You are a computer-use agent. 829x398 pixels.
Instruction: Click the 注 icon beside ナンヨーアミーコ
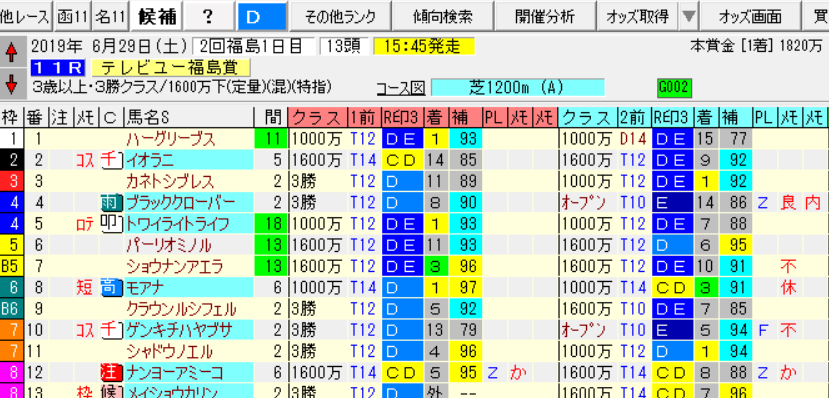click(112, 373)
